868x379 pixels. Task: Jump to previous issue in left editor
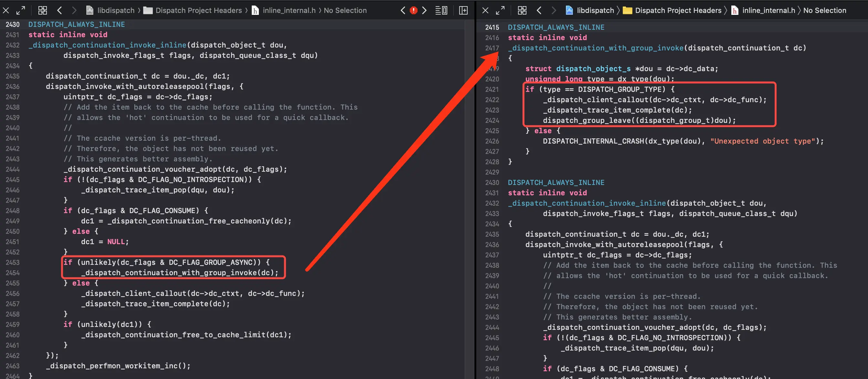click(x=403, y=10)
